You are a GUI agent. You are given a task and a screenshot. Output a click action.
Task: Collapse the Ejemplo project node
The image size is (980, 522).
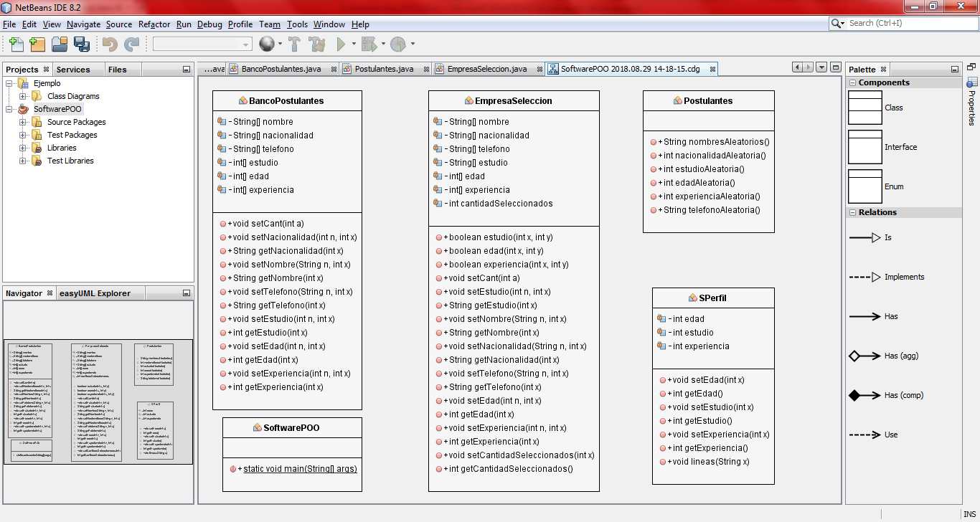pyautogui.click(x=9, y=83)
